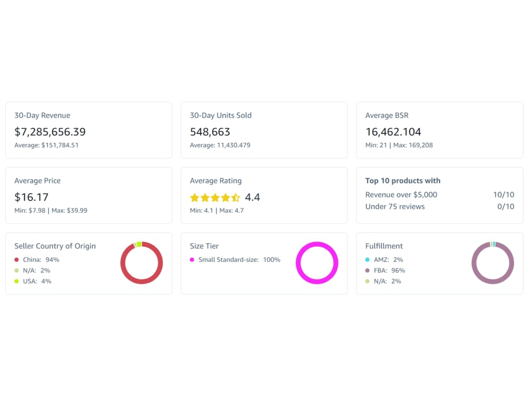Click the Top 10 products with heading
The height and width of the screenshot is (399, 532).
[x=403, y=181]
